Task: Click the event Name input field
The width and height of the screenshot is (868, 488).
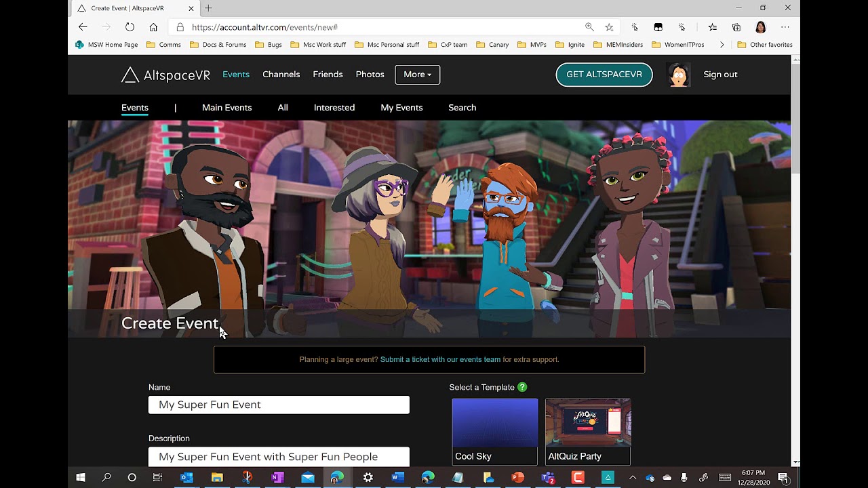Action: pos(279,405)
